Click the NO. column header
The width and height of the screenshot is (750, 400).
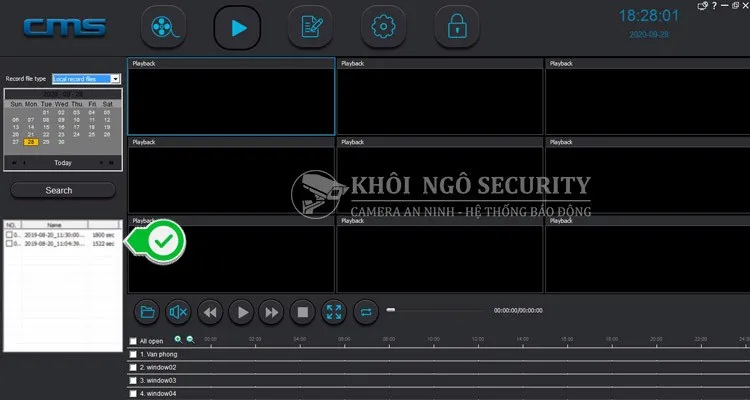[12, 225]
